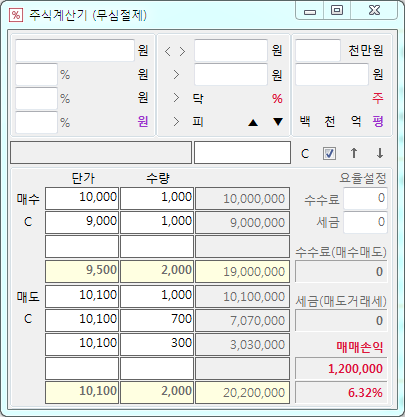405x417 pixels.
Task: Focus the third % input beside purple 원
Action: pos(36,122)
